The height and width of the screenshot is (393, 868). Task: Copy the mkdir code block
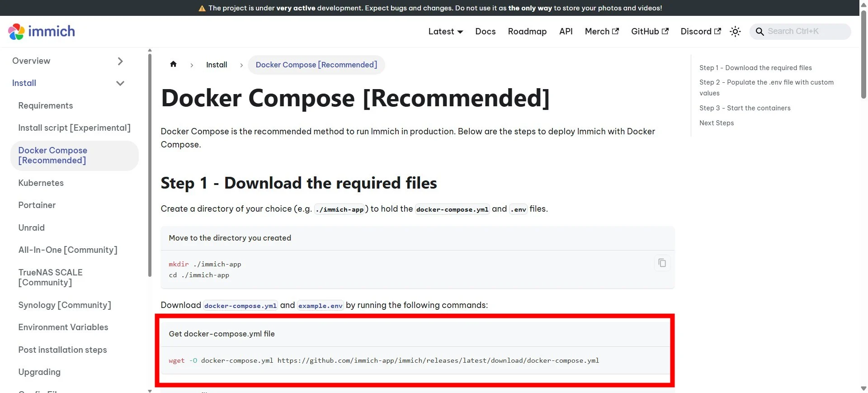[662, 263]
